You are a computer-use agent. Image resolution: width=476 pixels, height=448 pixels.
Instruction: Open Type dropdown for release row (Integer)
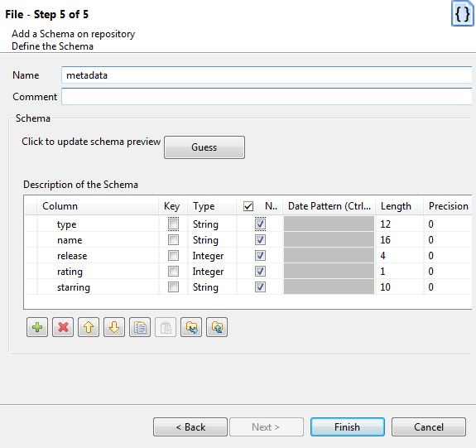tap(212, 255)
